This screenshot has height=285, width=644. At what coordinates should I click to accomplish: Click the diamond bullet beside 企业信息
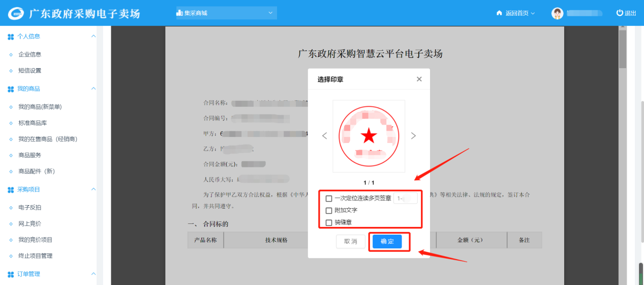point(11,54)
